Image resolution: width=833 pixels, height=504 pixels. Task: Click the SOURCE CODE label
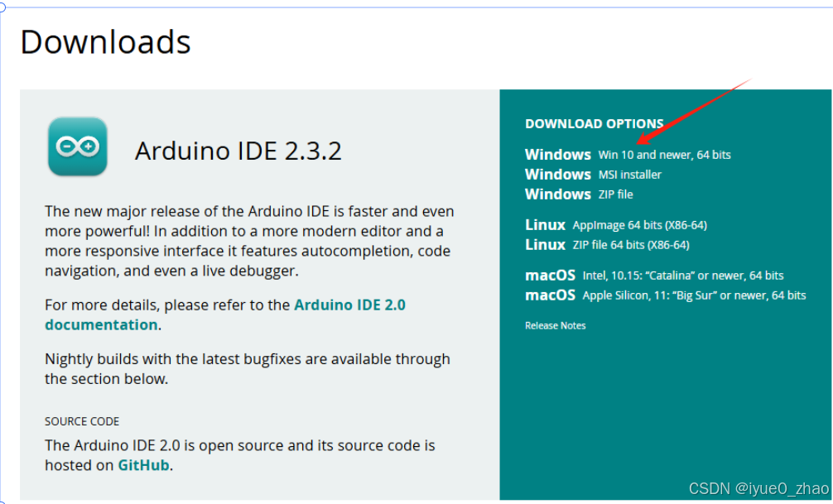coord(82,421)
